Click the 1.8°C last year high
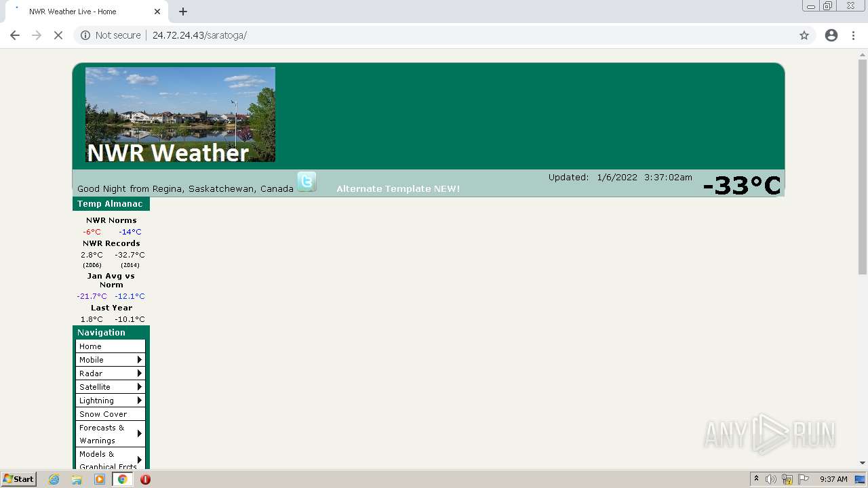Viewport: 868px width, 488px height. [92, 319]
